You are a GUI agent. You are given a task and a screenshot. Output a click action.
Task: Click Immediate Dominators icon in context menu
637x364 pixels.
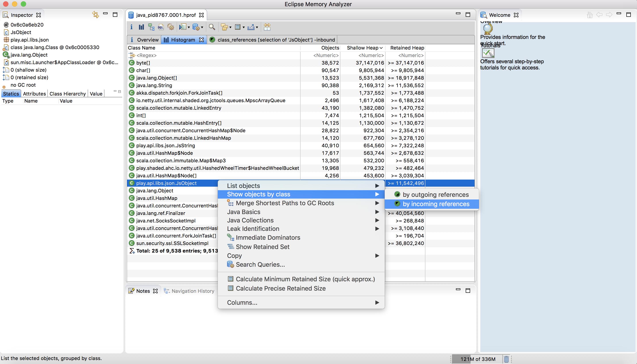point(230,237)
